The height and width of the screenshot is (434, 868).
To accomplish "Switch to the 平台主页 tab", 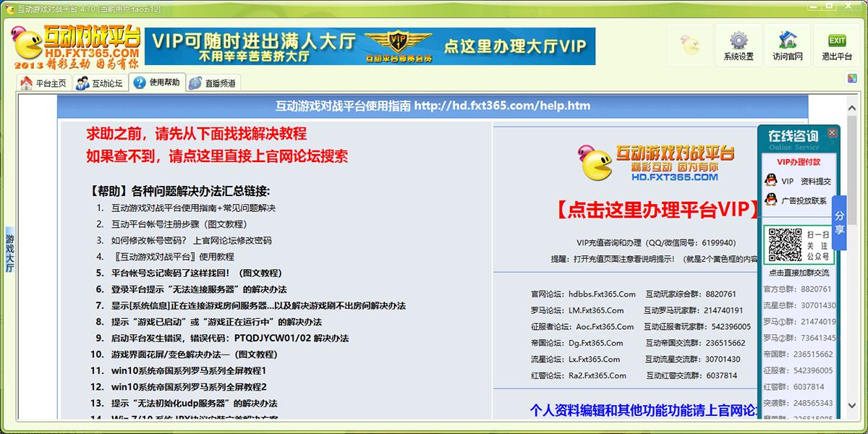I will pyautogui.click(x=45, y=83).
